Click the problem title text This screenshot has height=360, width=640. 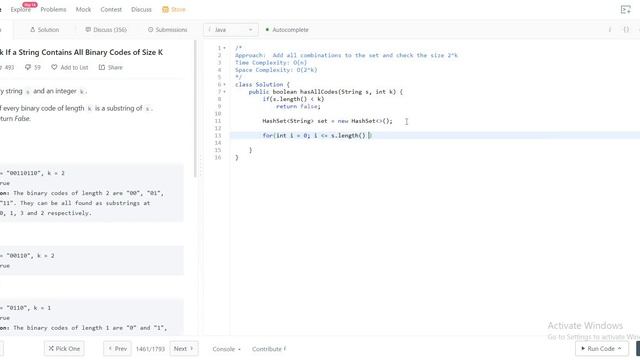pyautogui.click(x=82, y=52)
